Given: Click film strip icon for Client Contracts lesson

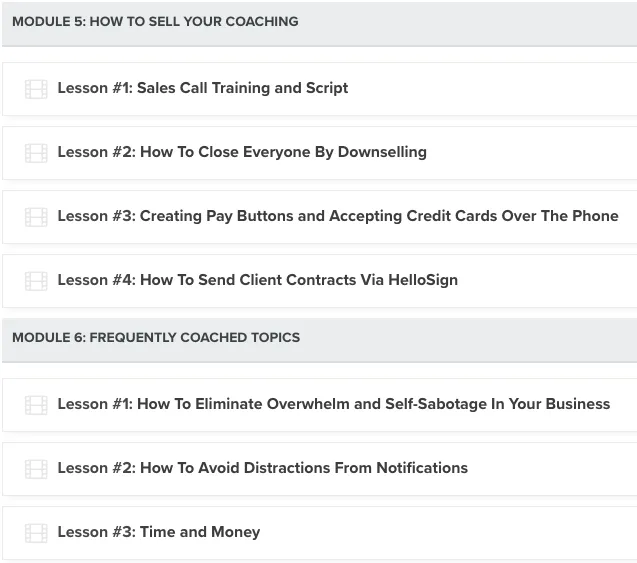Looking at the screenshot, I should click(36, 281).
